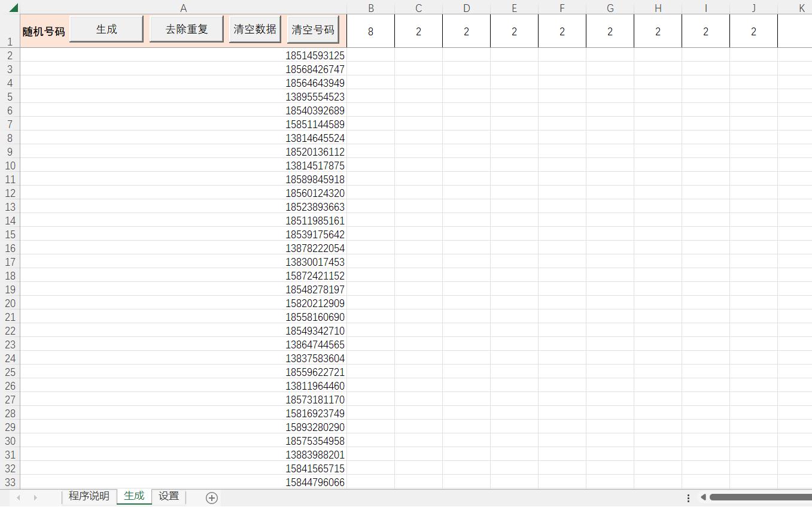Click the left sheet navigation arrow
Image resolution: width=812 pixels, height=507 pixels.
coord(17,497)
